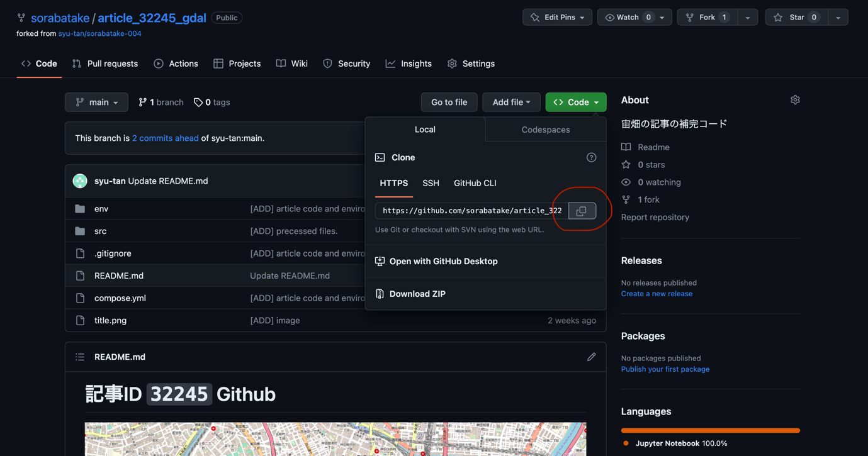
Task: Open 2 commits ahead link
Action: [x=165, y=138]
